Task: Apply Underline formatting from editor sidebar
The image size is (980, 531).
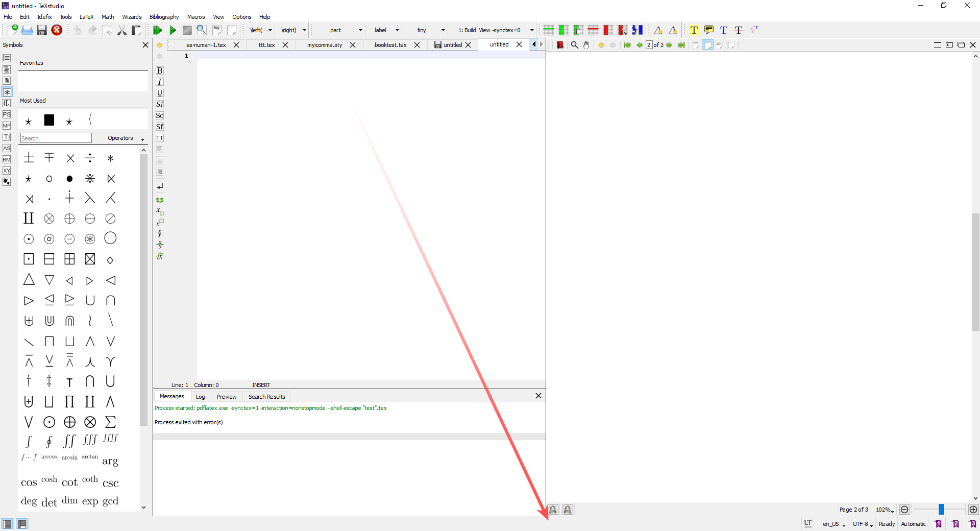Action: (x=160, y=93)
